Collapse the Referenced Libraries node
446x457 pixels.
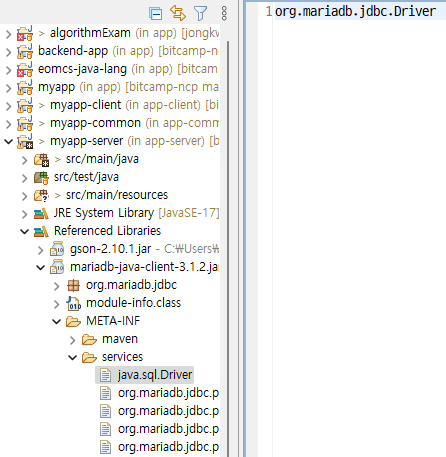click(24, 231)
